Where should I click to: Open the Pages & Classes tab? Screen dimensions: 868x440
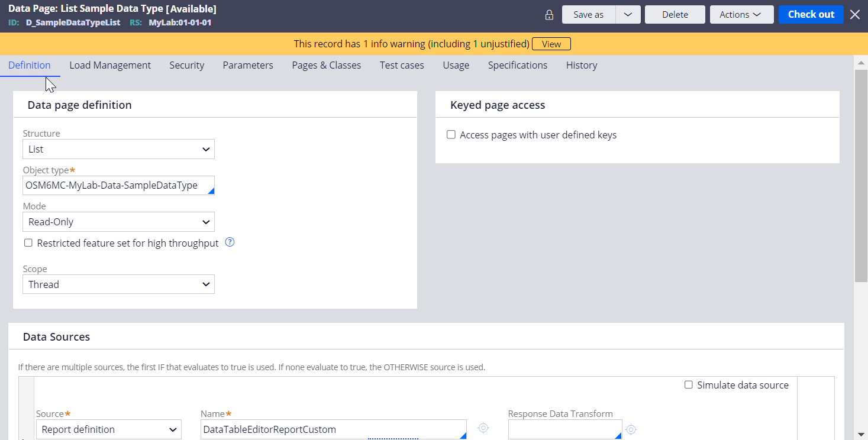click(x=327, y=65)
